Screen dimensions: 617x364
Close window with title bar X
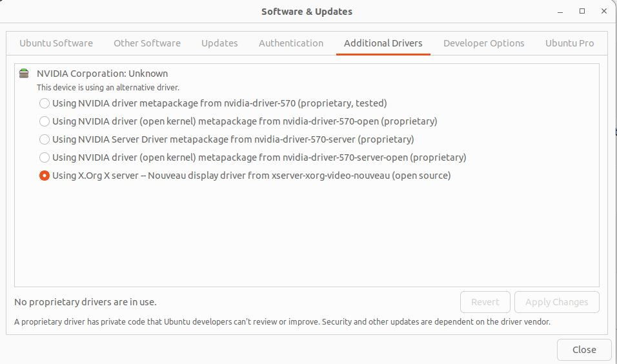point(604,12)
